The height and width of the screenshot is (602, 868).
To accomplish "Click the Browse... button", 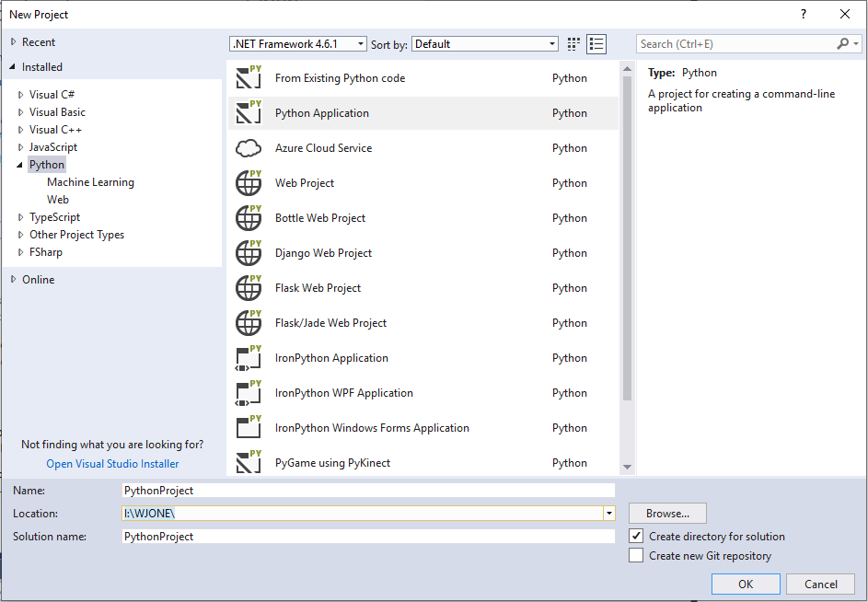I will 667,514.
